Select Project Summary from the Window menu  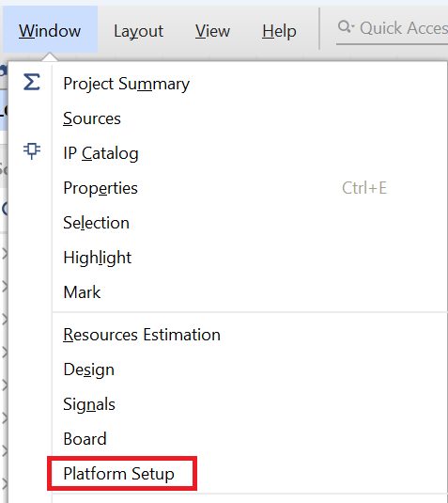coord(250,84)
